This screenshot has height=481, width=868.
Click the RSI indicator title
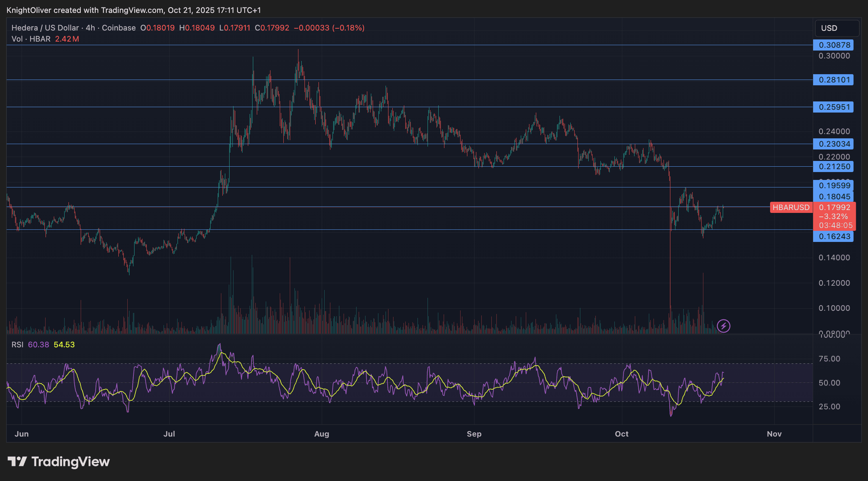(x=17, y=344)
